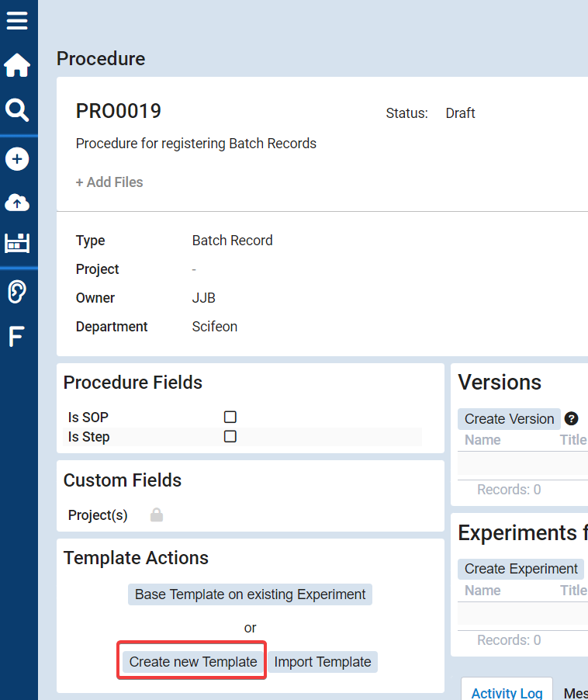Open the cloud upload icon

pos(17,203)
